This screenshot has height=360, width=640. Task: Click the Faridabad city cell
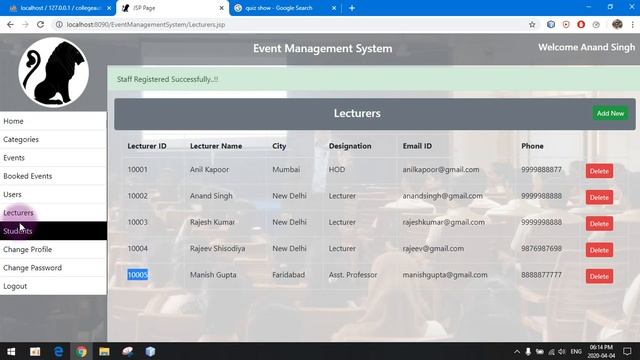pyautogui.click(x=289, y=275)
